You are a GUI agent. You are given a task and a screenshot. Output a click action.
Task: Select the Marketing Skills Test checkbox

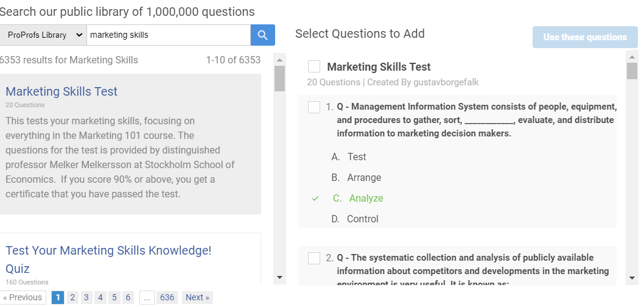314,67
